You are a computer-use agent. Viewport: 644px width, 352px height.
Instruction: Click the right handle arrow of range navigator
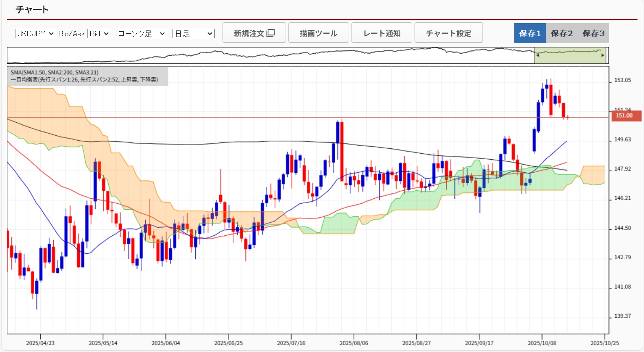click(603, 56)
